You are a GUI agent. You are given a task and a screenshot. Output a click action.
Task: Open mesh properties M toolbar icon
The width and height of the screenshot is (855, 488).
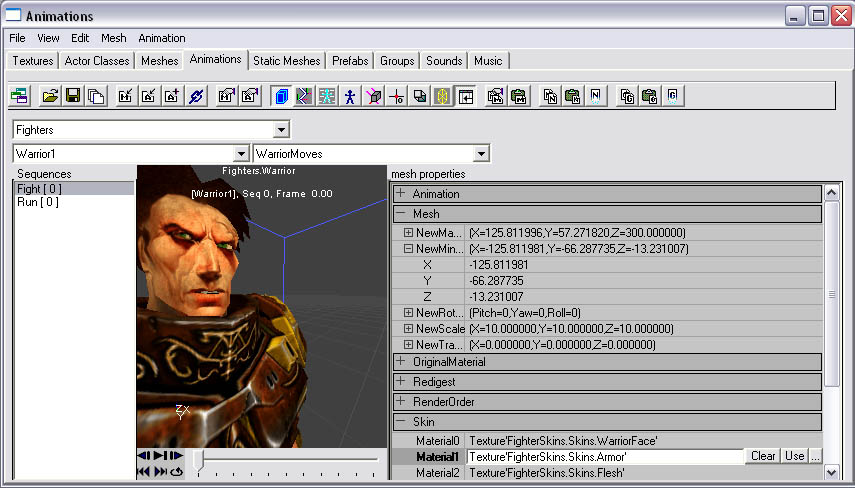(226, 96)
